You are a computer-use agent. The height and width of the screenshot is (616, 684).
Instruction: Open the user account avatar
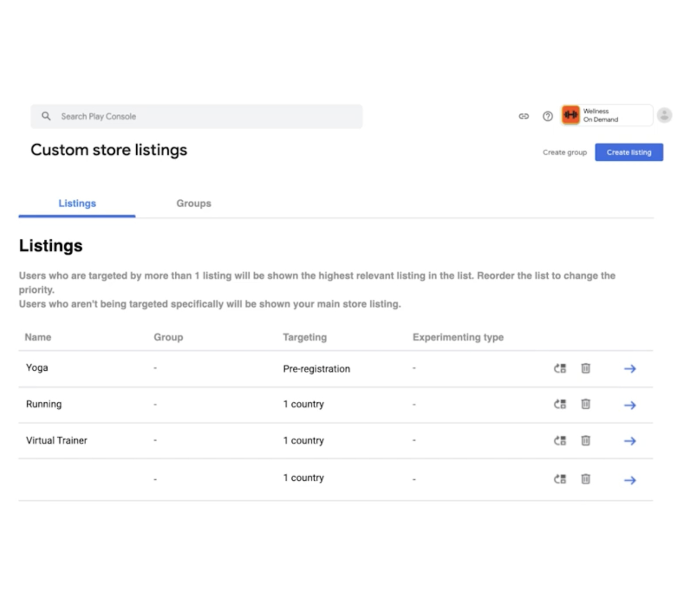pyautogui.click(x=664, y=115)
